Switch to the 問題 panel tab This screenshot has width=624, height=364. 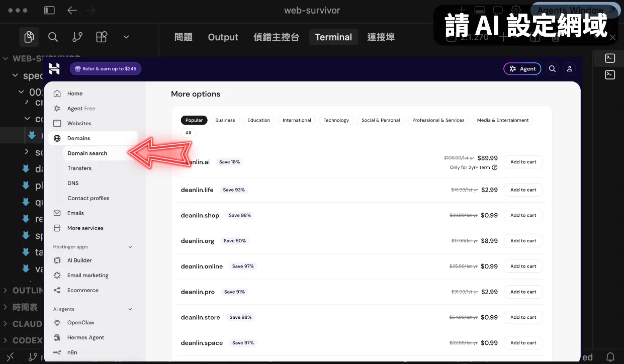[x=184, y=37]
